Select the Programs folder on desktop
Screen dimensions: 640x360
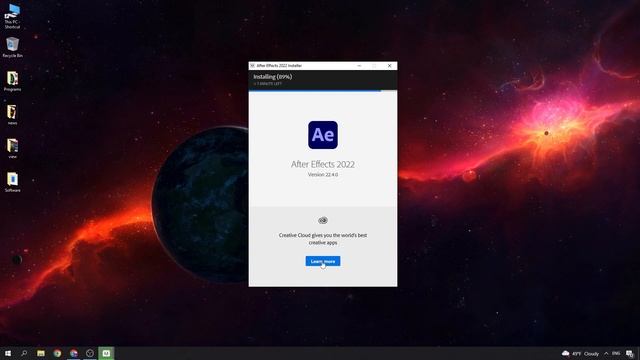[x=12, y=81]
